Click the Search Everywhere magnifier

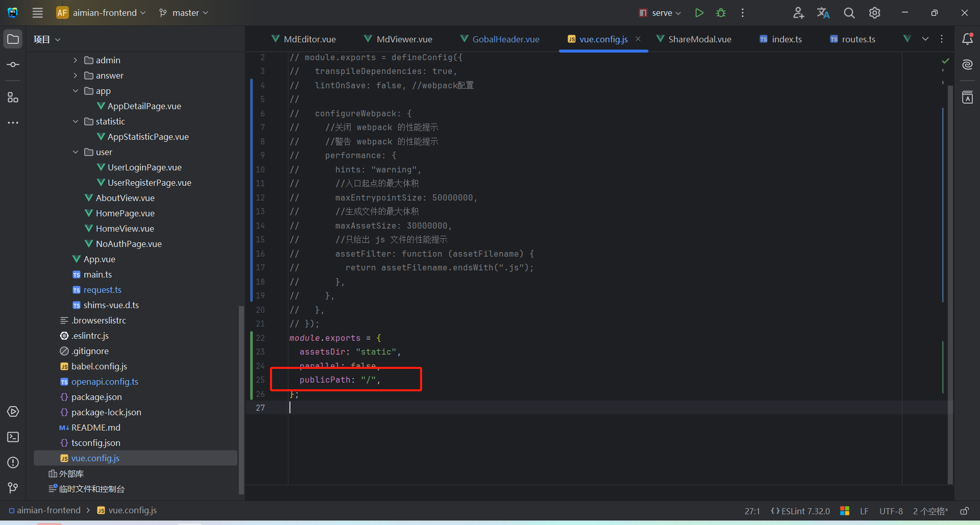(849, 13)
